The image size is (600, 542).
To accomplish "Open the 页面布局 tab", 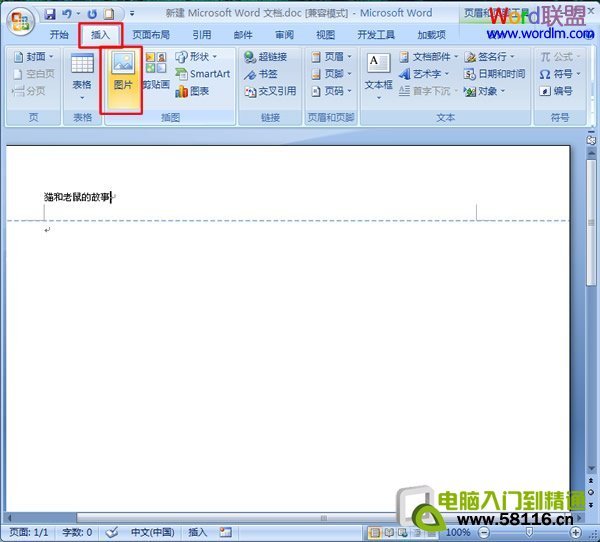I will 151,35.
